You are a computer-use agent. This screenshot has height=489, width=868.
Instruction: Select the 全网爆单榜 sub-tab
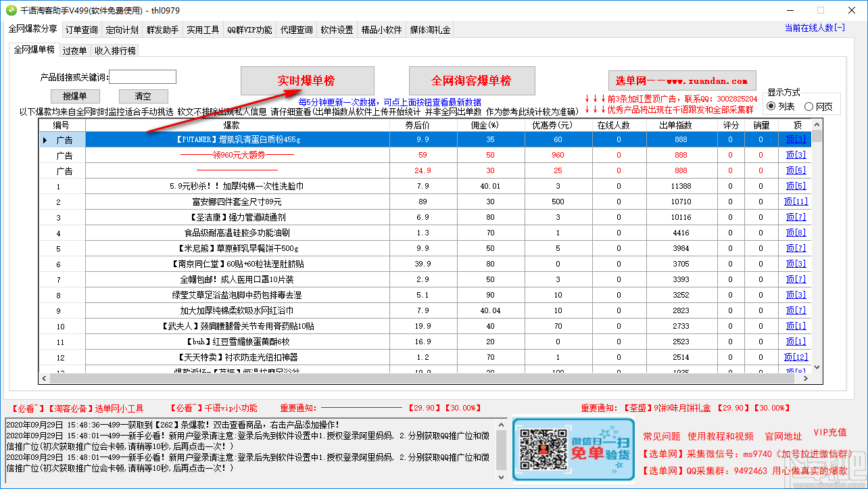[x=34, y=49]
